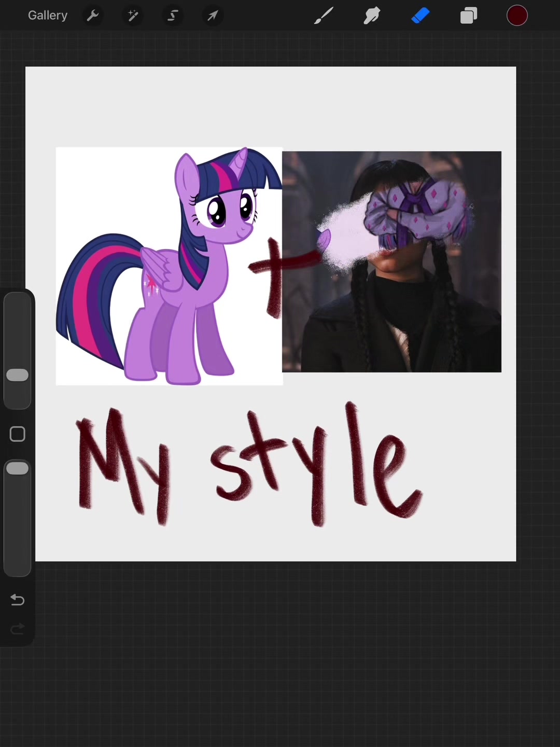
Task: Click the Twilight Sparkle pony image
Action: (169, 266)
